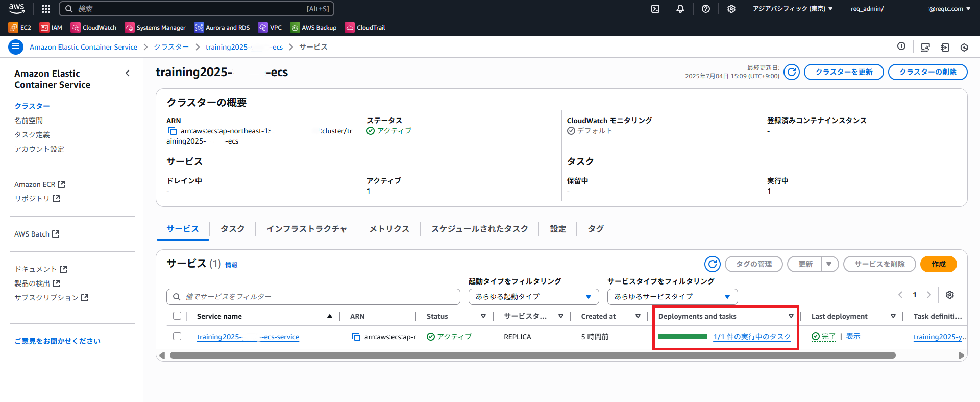Image resolution: width=980 pixels, height=402 pixels.
Task: Open the 表示 deployment link
Action: click(853, 336)
